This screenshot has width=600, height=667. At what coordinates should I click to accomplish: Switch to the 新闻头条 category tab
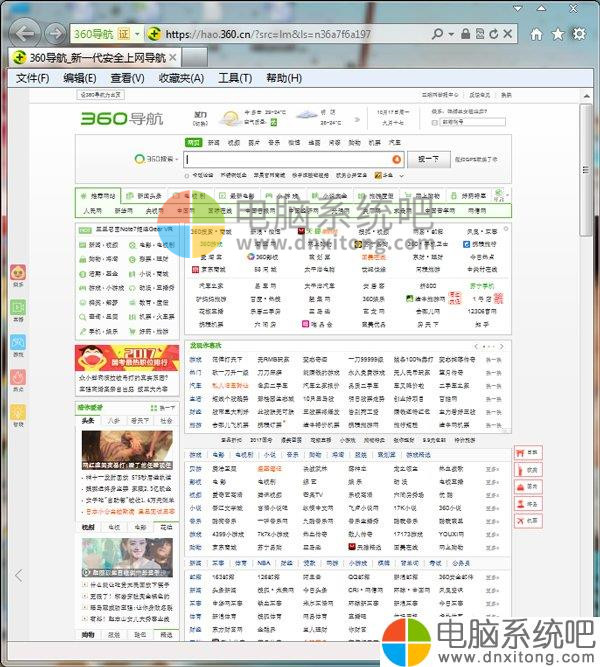144,196
